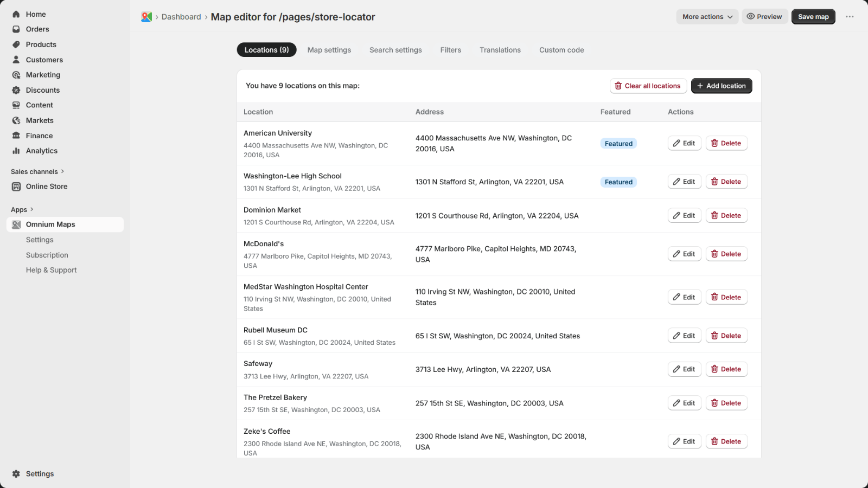Open the Online Store sales channel
Viewport: 868px width, 488px height.
pyautogui.click(x=47, y=186)
